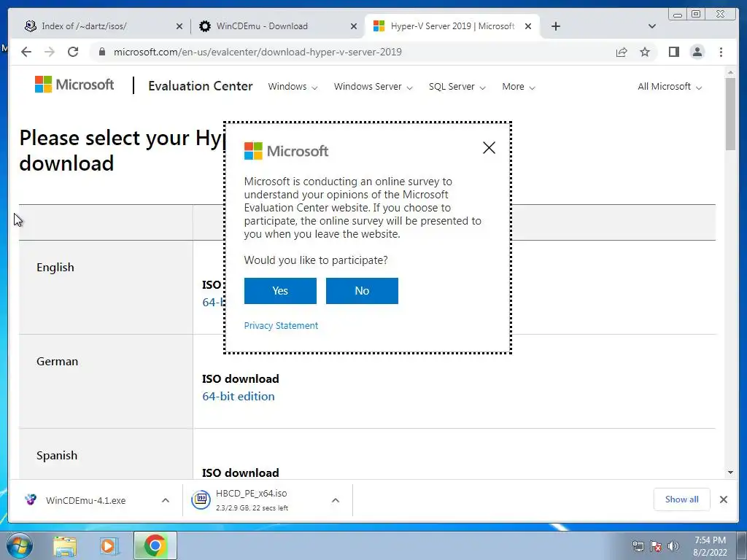
Task: Open the Privacy Statement link
Action: point(281,326)
